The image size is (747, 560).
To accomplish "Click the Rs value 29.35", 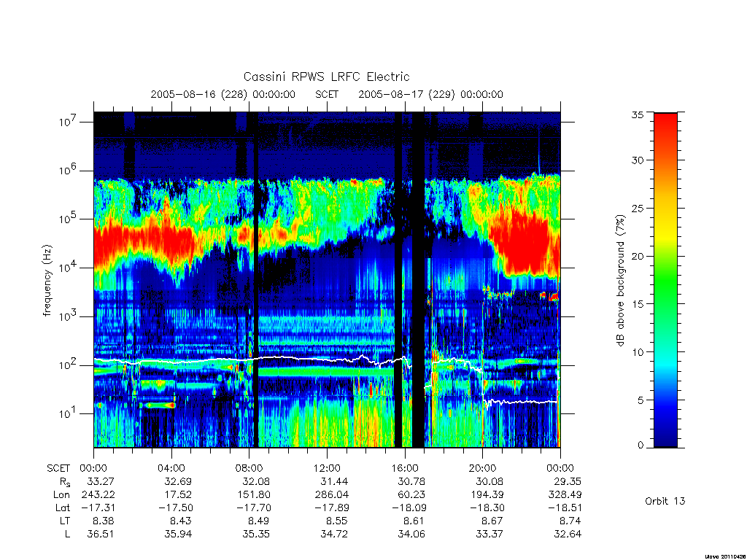I will (x=568, y=481).
